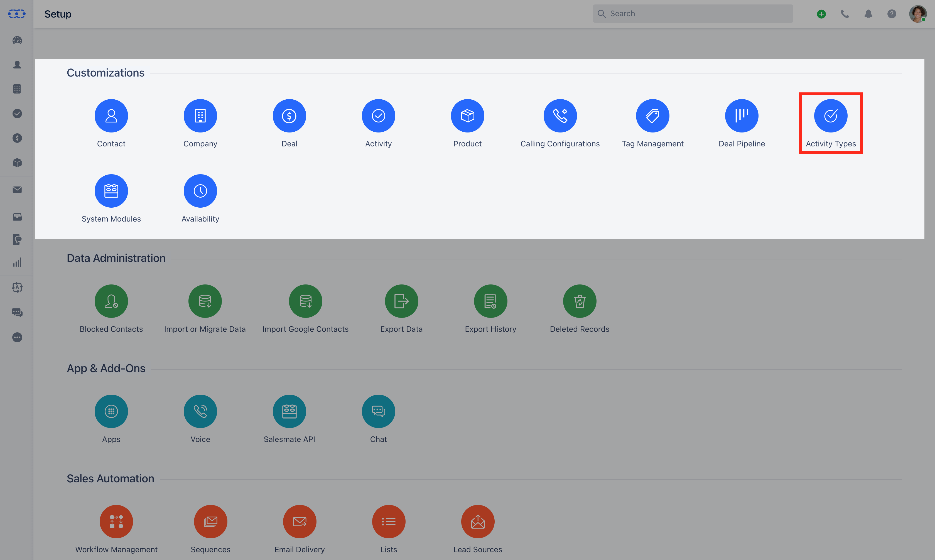Click the Import Google Contacts label
This screenshot has height=560, width=935.
click(x=305, y=329)
